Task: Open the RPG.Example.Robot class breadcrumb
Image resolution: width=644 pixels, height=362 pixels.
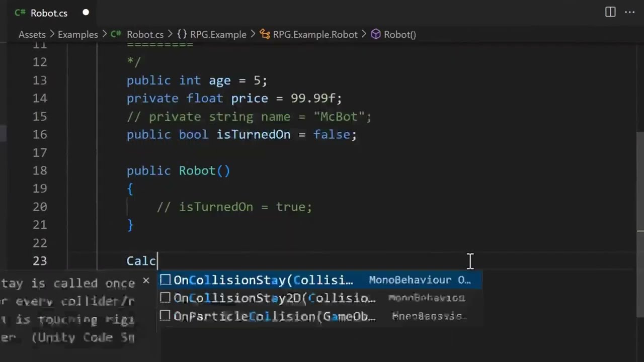Action: [315, 35]
